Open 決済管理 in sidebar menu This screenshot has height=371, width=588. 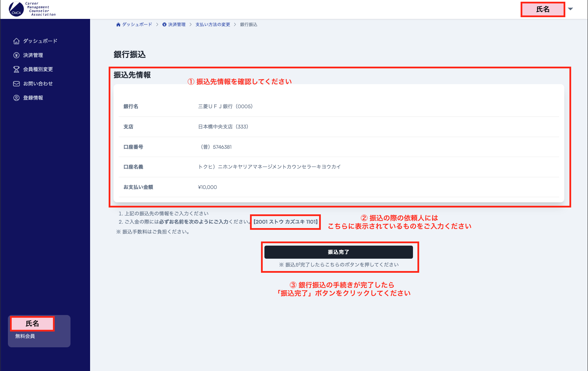click(33, 55)
